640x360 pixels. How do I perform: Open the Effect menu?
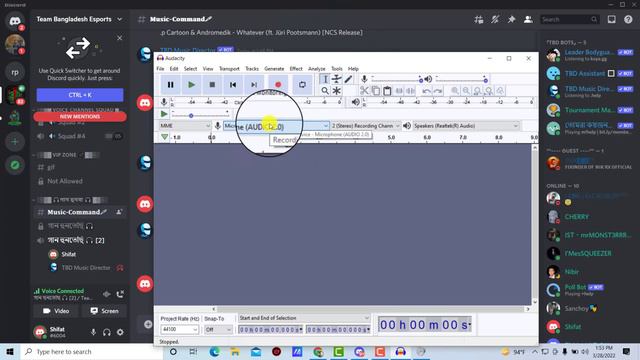[296, 69]
